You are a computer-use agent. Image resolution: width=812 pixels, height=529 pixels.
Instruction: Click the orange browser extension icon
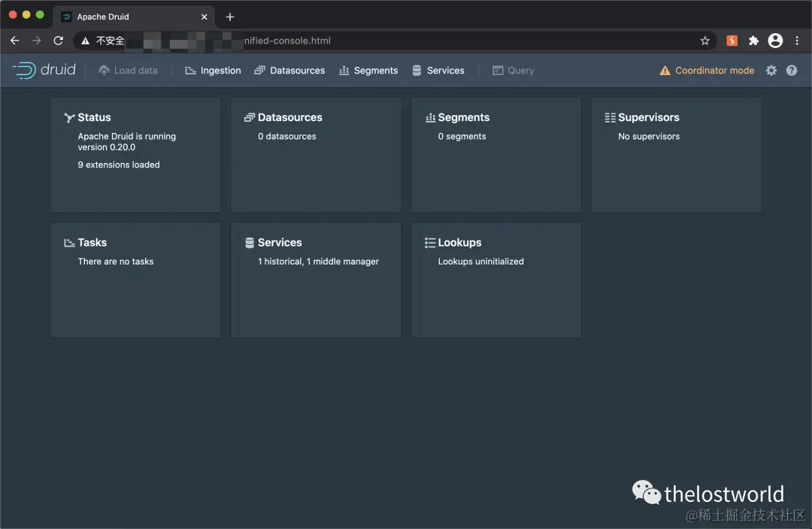click(732, 41)
